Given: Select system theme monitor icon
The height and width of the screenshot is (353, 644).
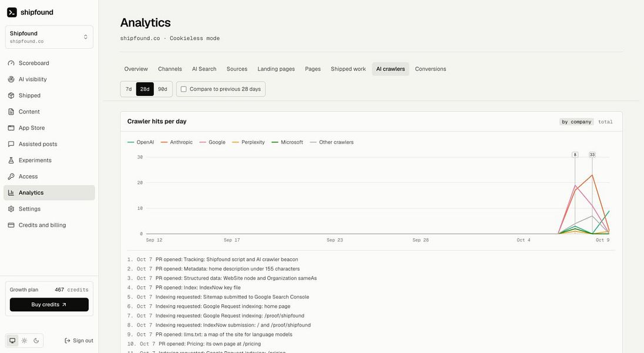Looking at the screenshot, I should (13, 341).
